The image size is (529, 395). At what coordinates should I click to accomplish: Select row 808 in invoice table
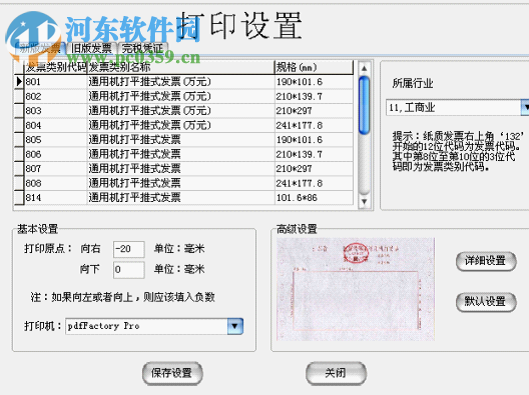(184, 183)
